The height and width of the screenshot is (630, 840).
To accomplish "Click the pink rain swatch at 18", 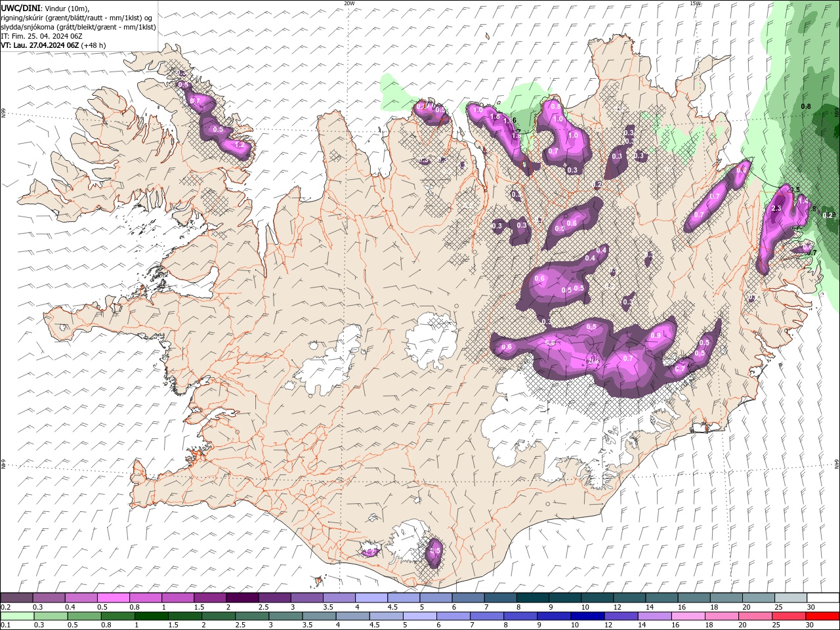I will coord(721,616).
